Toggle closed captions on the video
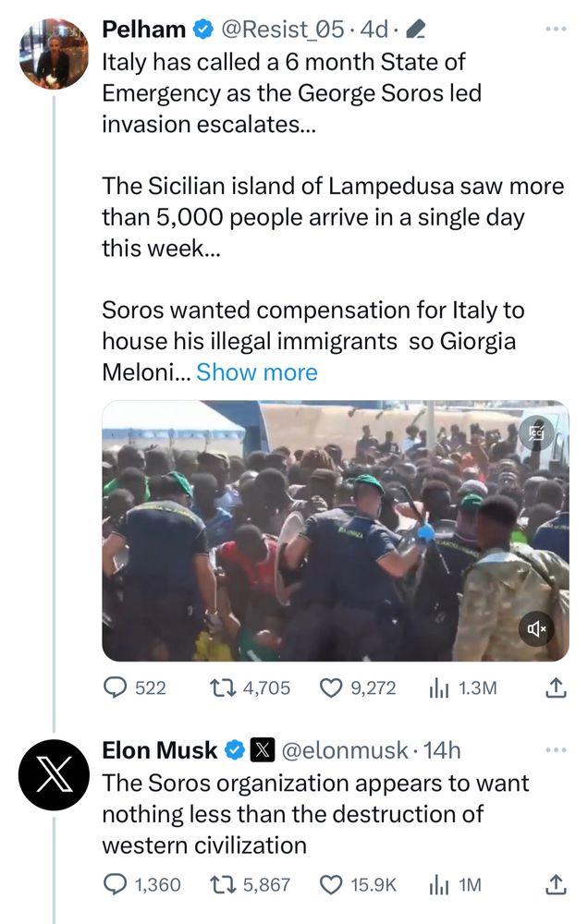588x924 pixels. tap(535, 432)
